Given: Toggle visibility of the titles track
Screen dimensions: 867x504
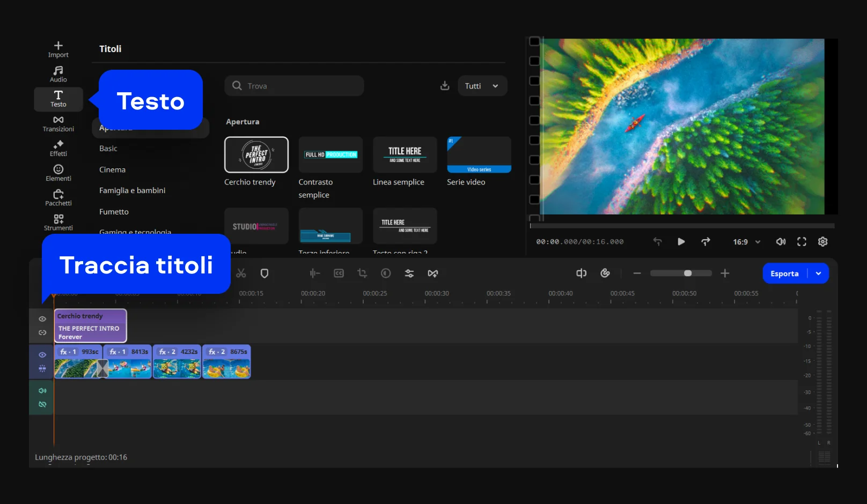Looking at the screenshot, I should [42, 319].
